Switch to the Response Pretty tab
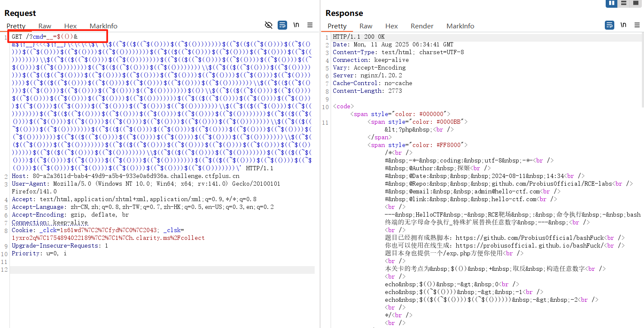Image resolution: width=644 pixels, height=328 pixels. coord(337,26)
